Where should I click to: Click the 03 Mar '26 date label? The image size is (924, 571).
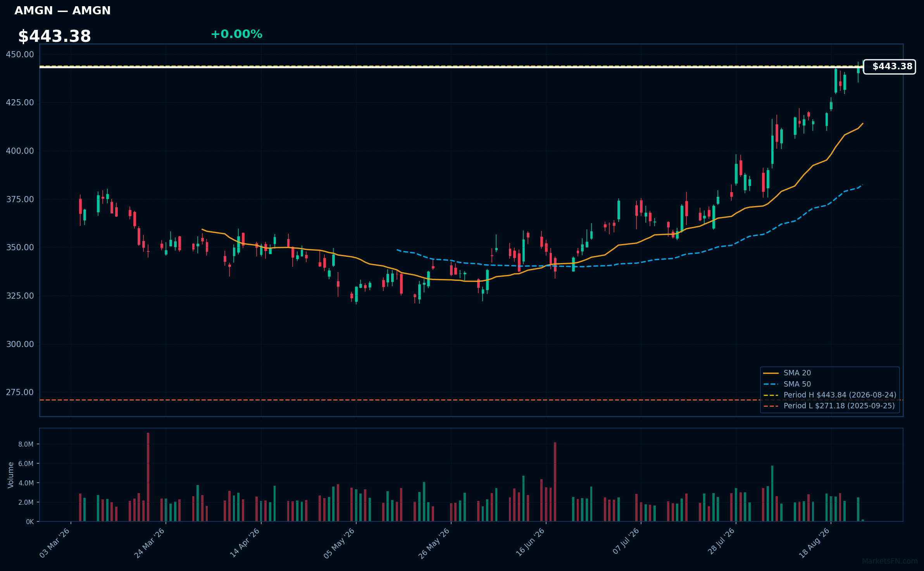tap(55, 543)
